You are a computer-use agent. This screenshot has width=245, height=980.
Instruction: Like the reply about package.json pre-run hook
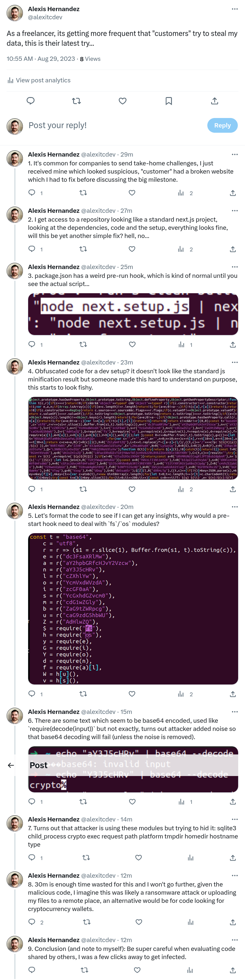click(x=132, y=344)
